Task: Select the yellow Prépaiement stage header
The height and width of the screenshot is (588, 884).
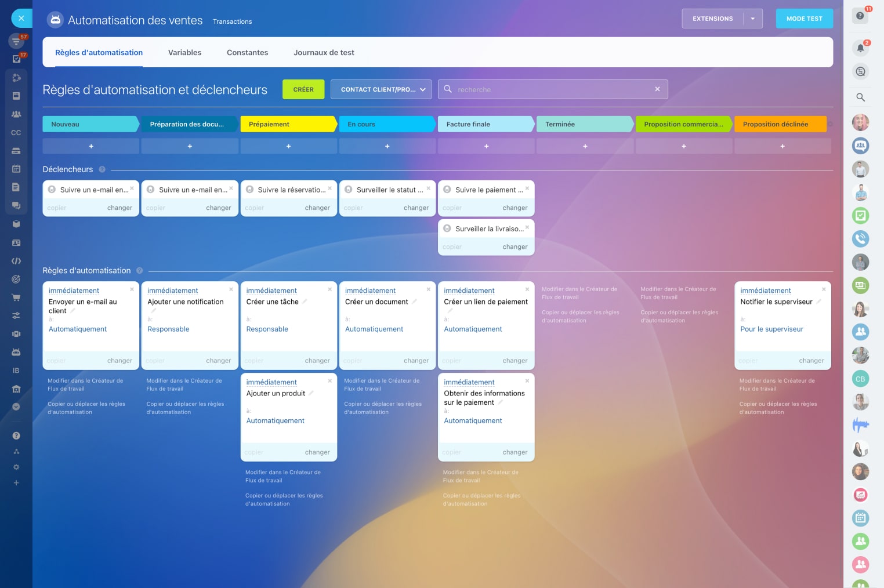Action: [288, 124]
